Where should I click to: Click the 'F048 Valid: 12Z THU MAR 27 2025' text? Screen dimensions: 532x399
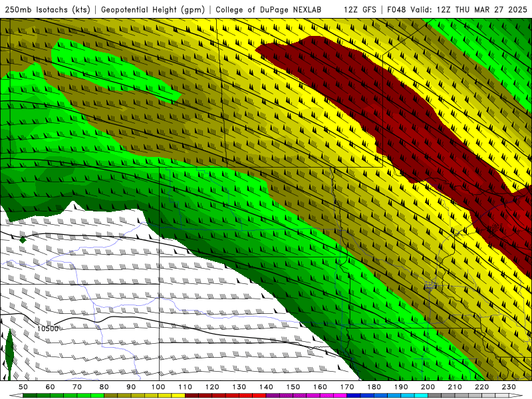[x=457, y=9]
